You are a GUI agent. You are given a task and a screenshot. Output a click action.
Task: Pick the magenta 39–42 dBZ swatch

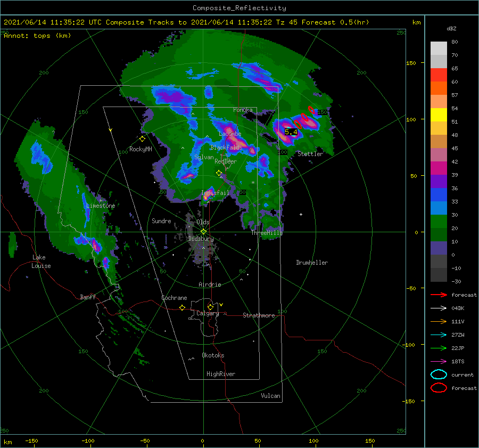click(x=439, y=168)
